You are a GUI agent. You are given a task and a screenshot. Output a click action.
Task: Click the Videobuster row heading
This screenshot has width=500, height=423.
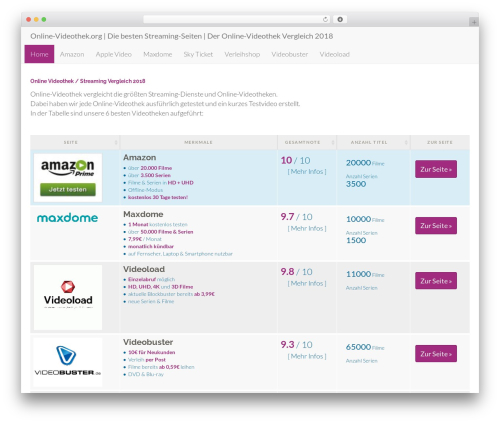click(148, 342)
